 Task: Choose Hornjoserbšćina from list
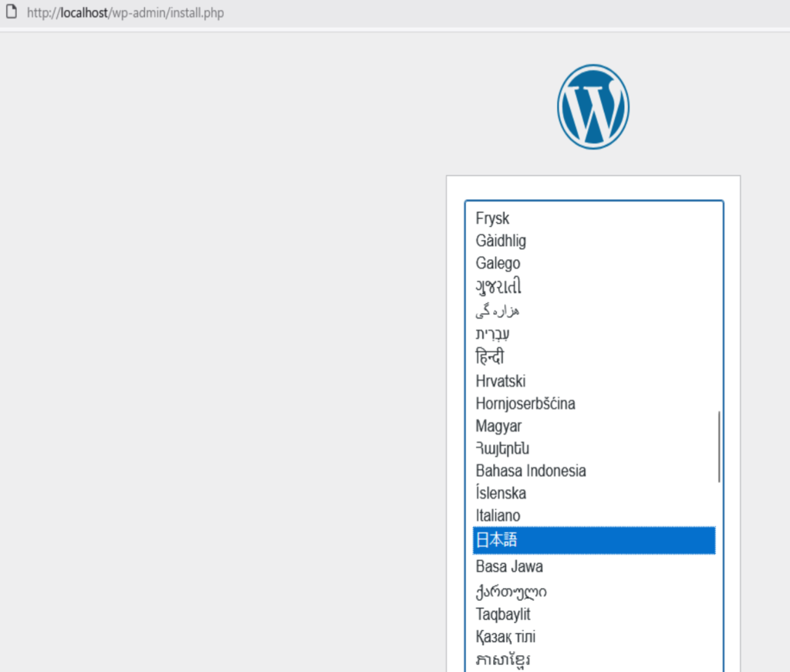pyautogui.click(x=525, y=404)
